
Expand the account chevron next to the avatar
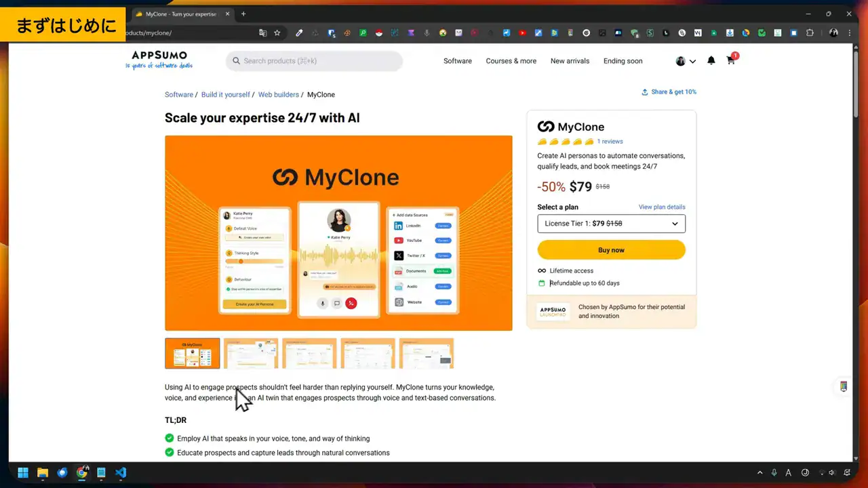692,61
